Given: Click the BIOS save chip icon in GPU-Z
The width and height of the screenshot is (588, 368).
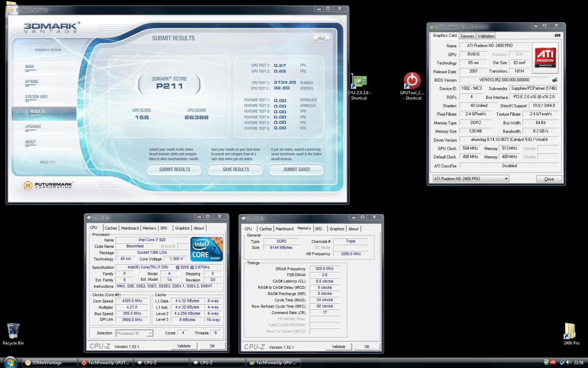Looking at the screenshot, I should pyautogui.click(x=555, y=80).
